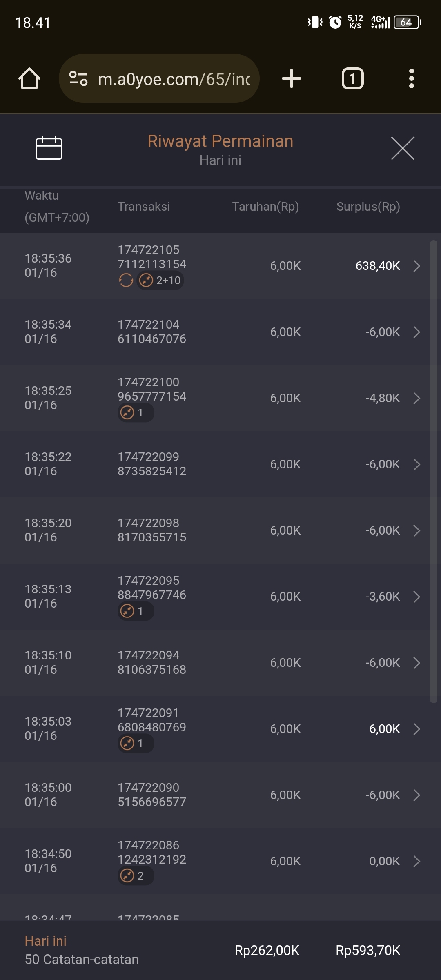
Task: Click the vertical scrollbar of history list
Action: point(433,470)
